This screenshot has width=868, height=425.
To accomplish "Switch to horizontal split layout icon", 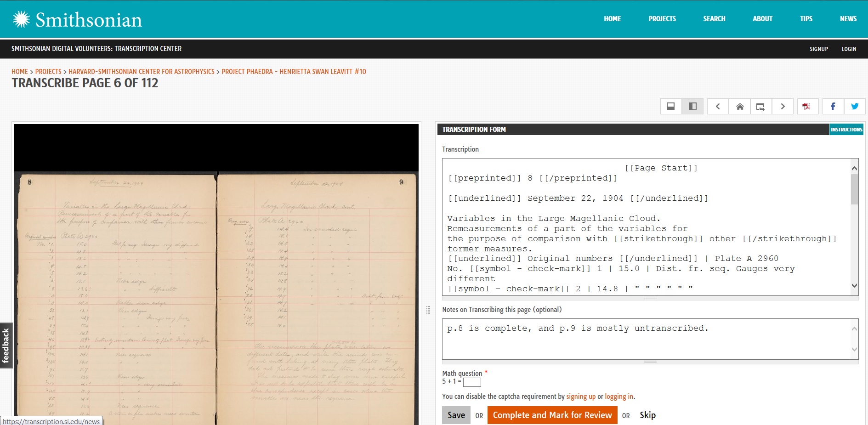I will click(x=670, y=107).
